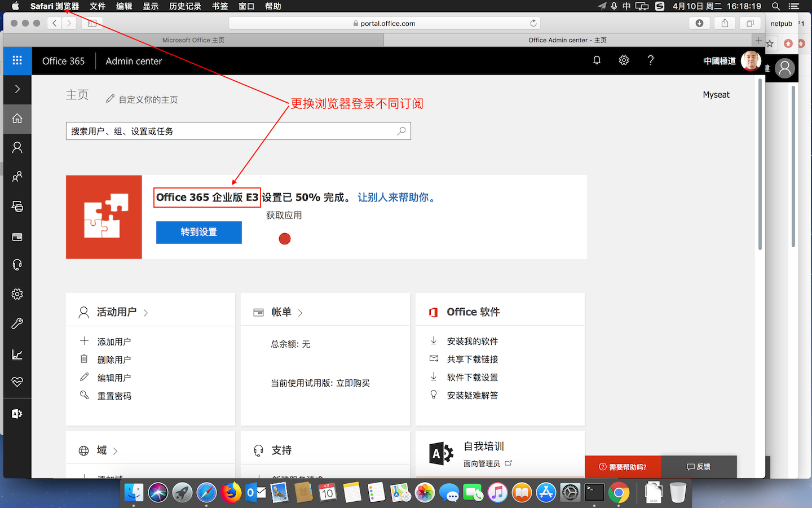This screenshot has height=508, width=812.
Task: Open the Setup wrench icon in sidebar
Action: click(x=17, y=324)
